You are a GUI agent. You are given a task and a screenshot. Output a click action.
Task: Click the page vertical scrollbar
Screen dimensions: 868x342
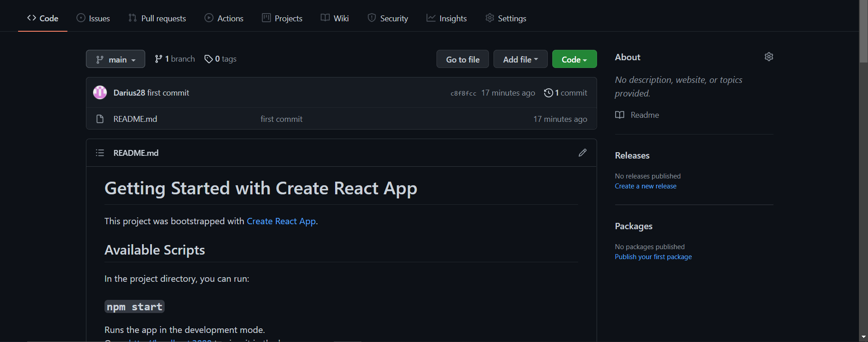(863, 32)
